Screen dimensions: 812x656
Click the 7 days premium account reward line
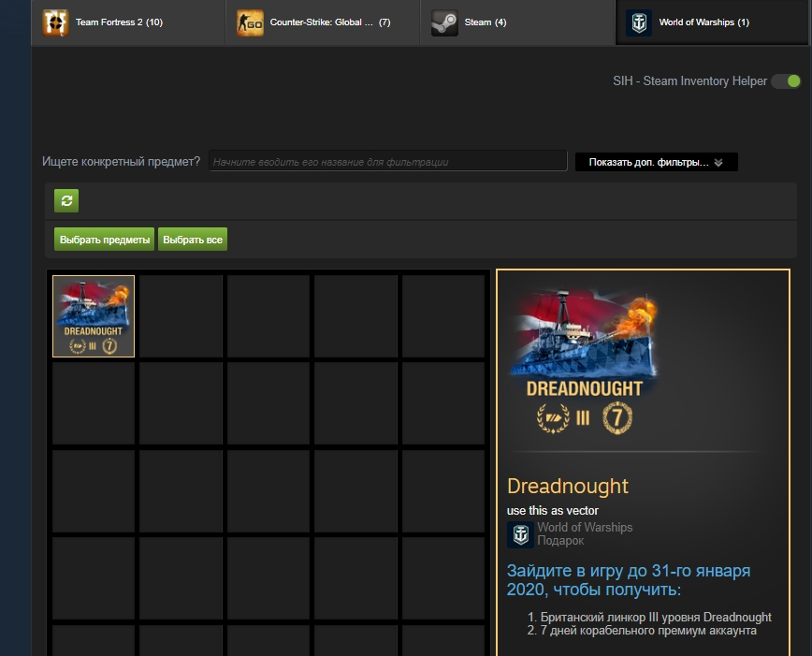648,631
